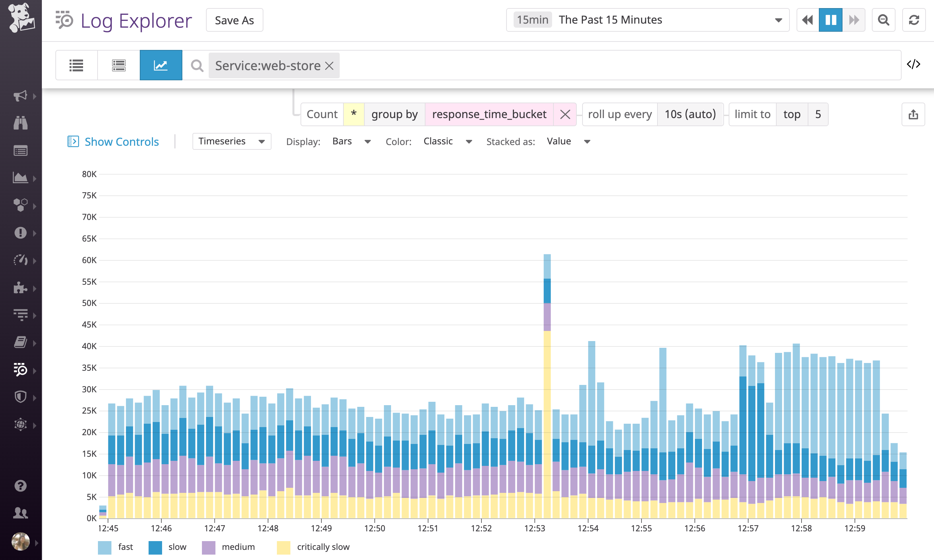
Task: Toggle the critically slow legend entry
Action: pyautogui.click(x=323, y=547)
